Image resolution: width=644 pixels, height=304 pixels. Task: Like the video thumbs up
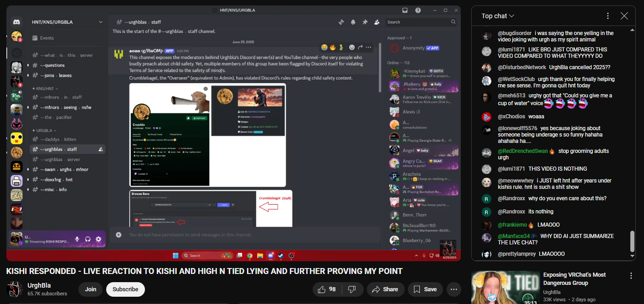pyautogui.click(x=328, y=289)
